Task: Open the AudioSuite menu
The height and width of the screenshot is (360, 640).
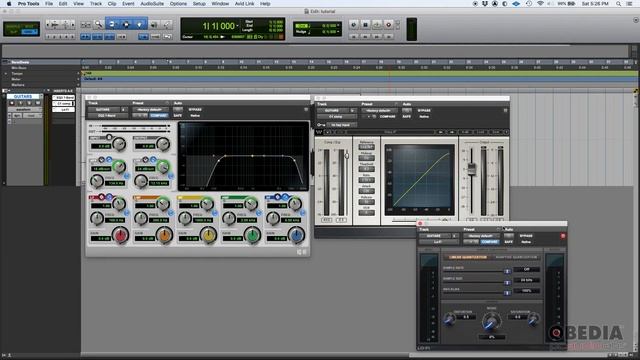Action: click(x=152, y=4)
